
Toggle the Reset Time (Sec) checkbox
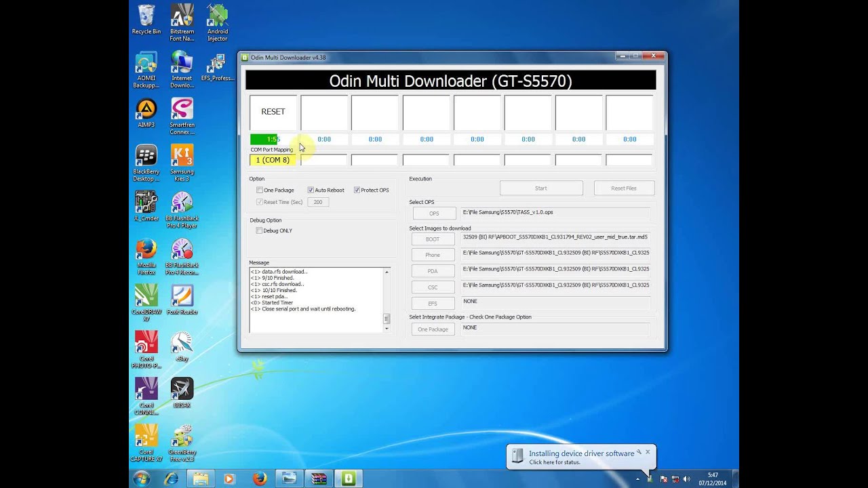click(259, 202)
